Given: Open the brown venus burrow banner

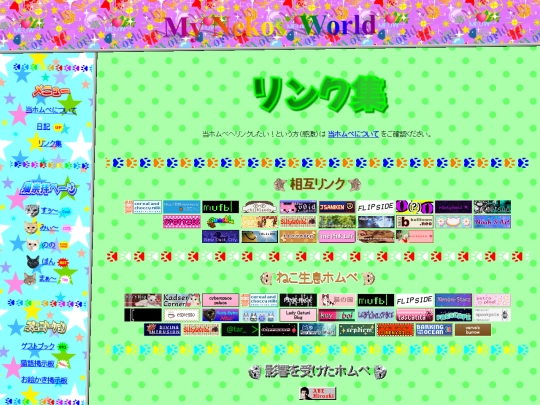Looking at the screenshot, I should [473, 330].
